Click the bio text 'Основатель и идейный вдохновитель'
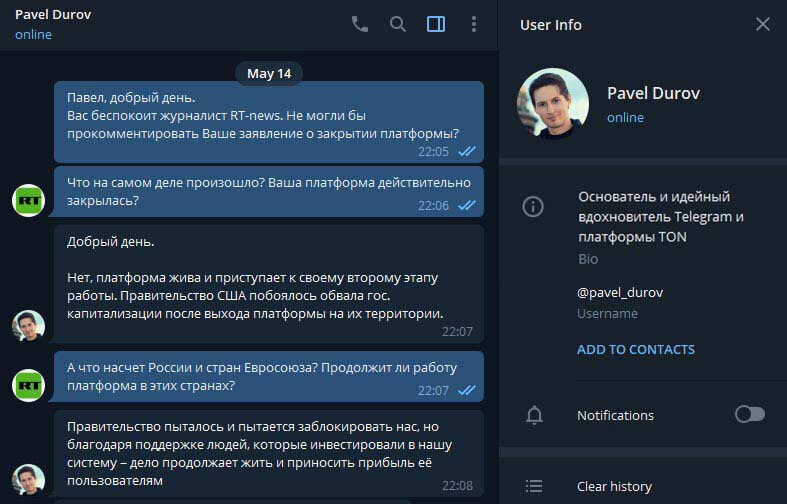 pyautogui.click(x=661, y=217)
